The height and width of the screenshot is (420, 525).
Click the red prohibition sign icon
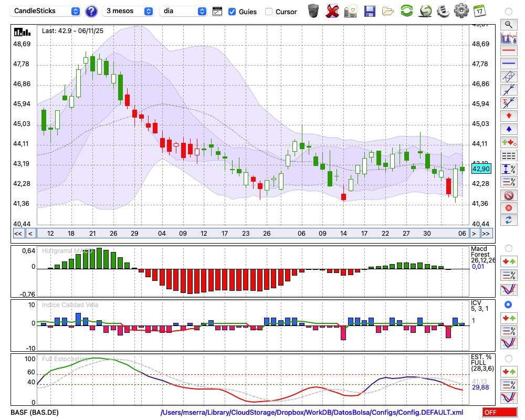pos(508,195)
